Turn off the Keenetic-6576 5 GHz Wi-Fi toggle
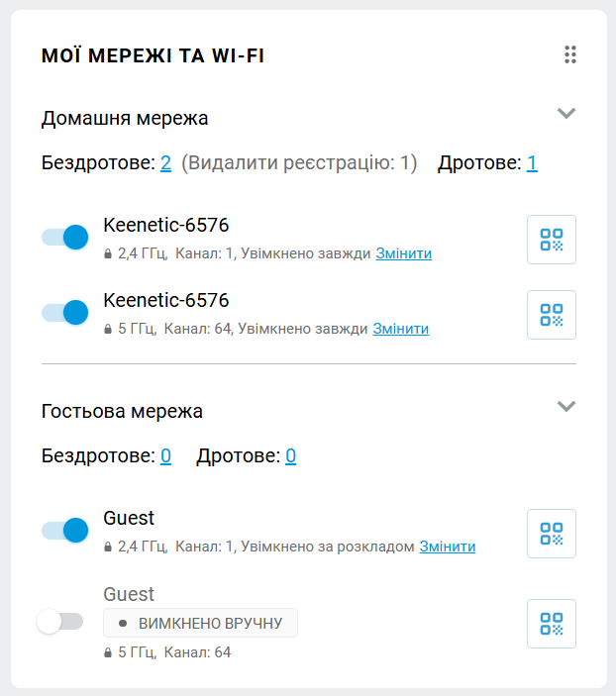This screenshot has width=616, height=696. [x=65, y=313]
